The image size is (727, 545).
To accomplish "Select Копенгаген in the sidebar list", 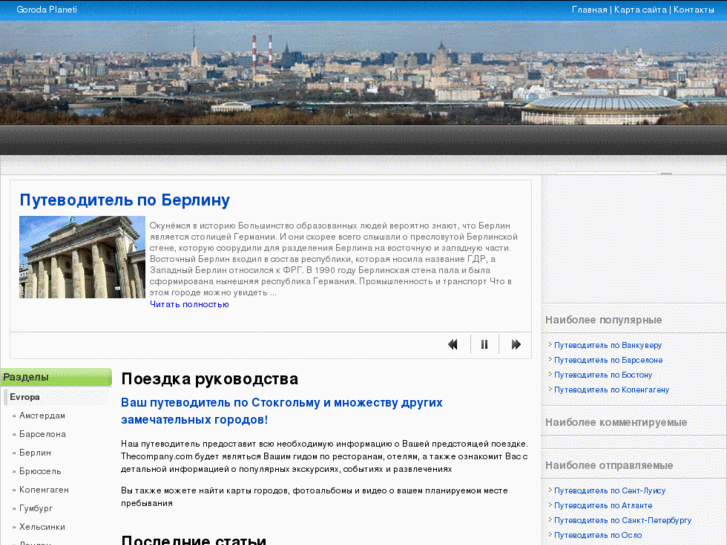I will tap(44, 490).
